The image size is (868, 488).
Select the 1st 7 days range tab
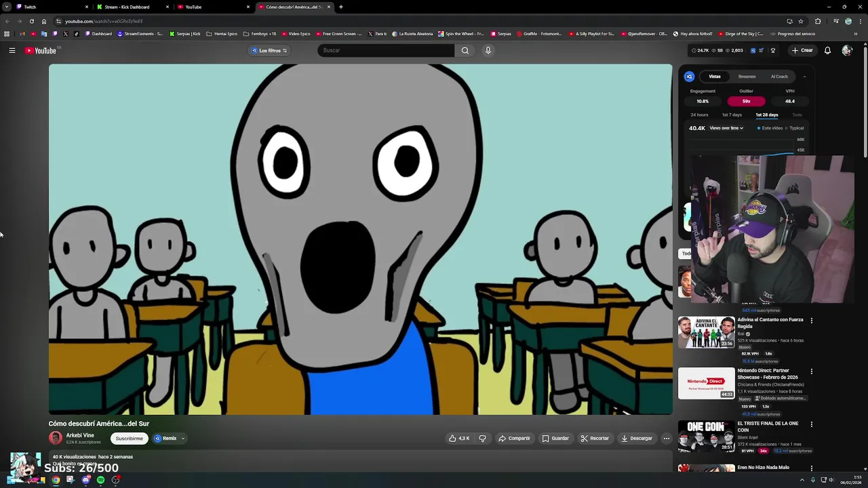click(x=732, y=115)
